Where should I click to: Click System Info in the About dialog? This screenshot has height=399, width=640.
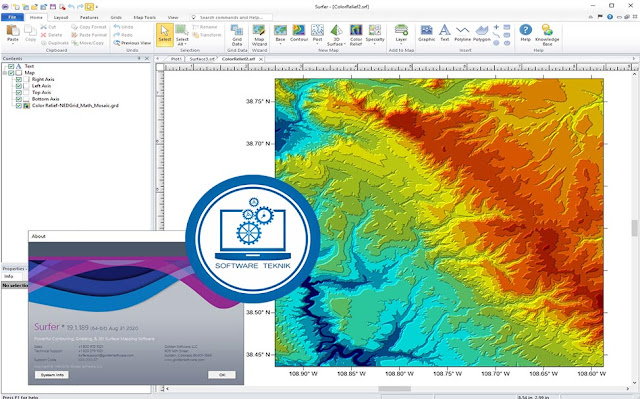point(52,375)
